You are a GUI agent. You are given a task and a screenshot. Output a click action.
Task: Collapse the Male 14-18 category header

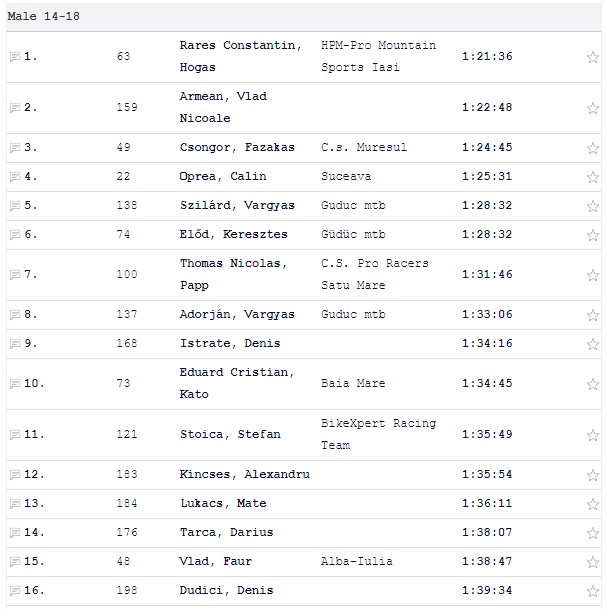[304, 17]
